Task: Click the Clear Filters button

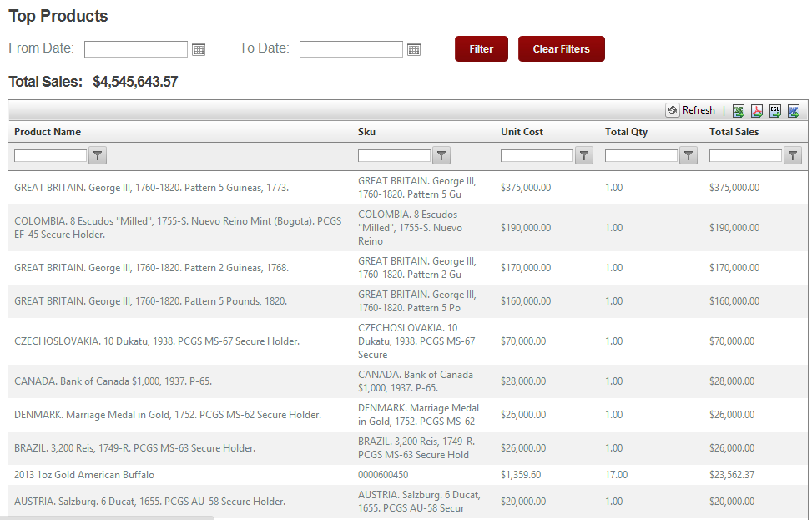Action: 562,48
